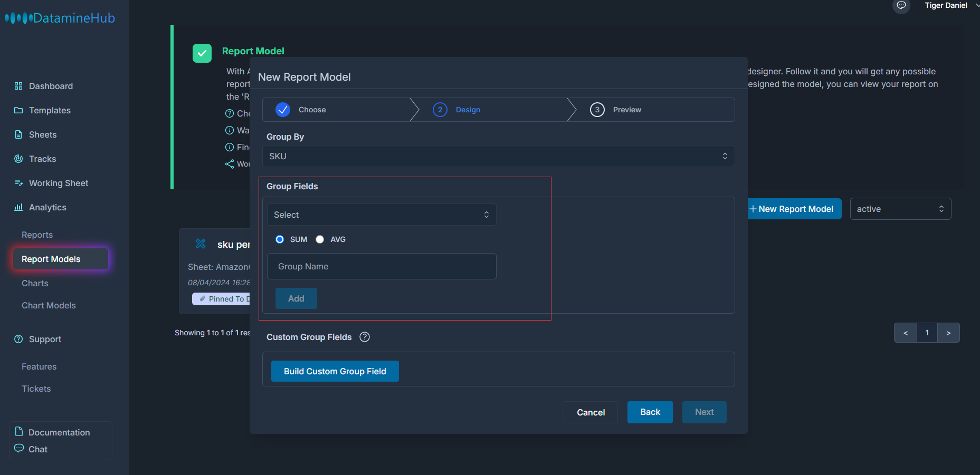Click the Documentation file icon

click(x=19, y=431)
